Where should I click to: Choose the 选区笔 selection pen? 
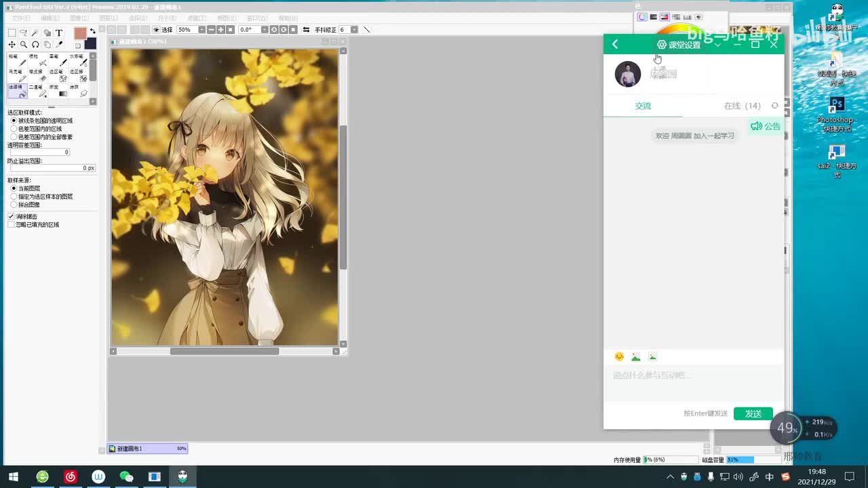coord(58,75)
